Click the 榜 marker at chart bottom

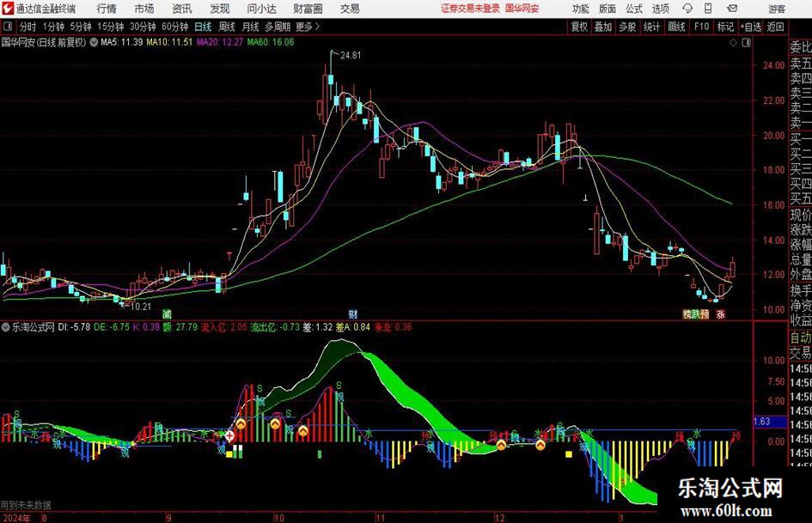[x=687, y=313]
